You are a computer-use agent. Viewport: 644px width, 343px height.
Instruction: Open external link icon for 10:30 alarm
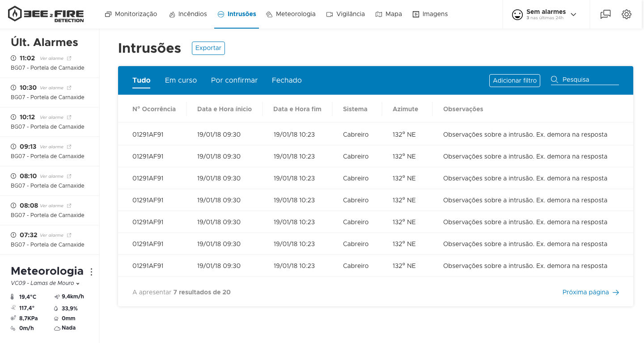(x=69, y=88)
